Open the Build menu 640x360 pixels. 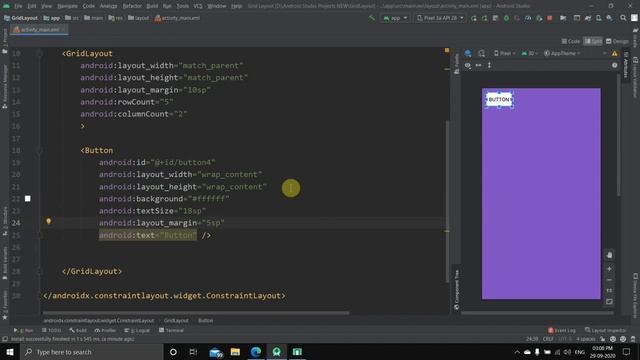pyautogui.click(x=152, y=6)
